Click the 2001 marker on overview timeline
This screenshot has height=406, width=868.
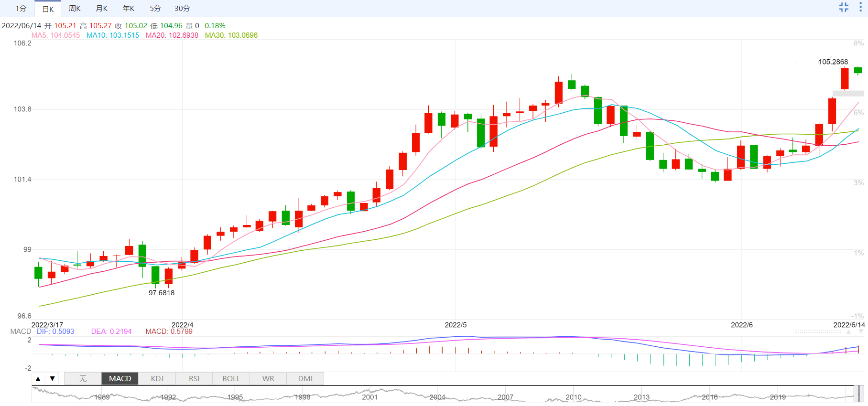coord(369,397)
